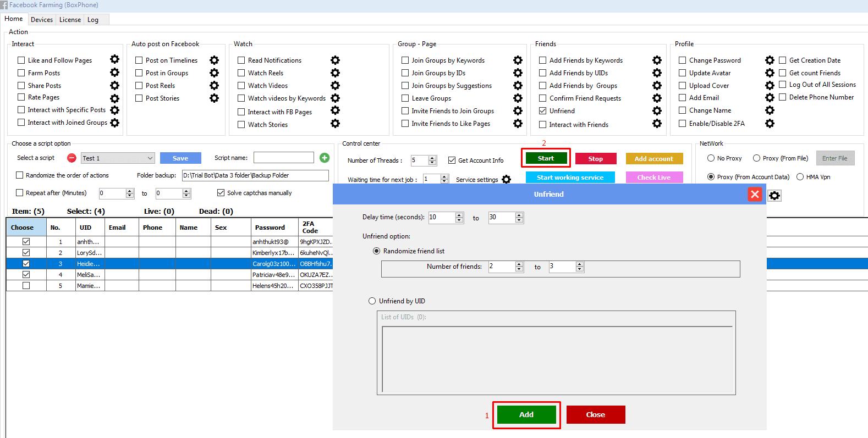Click the Password column header
The width and height of the screenshot is (868, 438).
tap(274, 227)
